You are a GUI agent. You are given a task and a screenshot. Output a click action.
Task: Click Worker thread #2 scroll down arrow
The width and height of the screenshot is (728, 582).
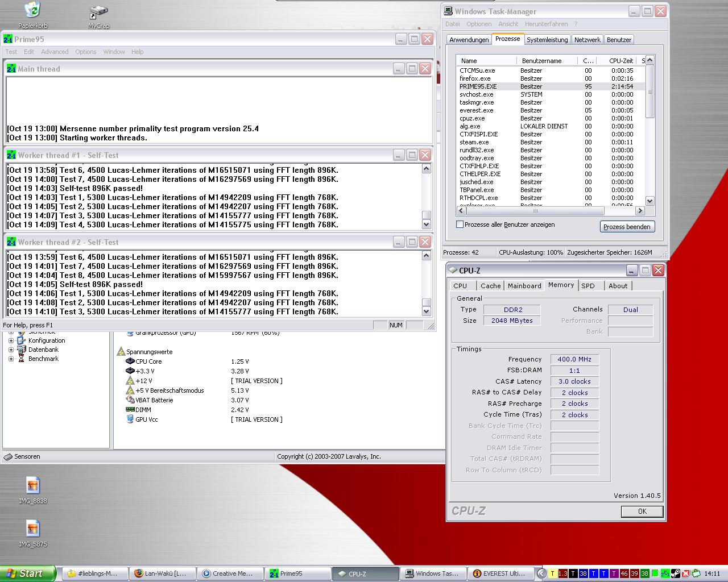coord(427,311)
